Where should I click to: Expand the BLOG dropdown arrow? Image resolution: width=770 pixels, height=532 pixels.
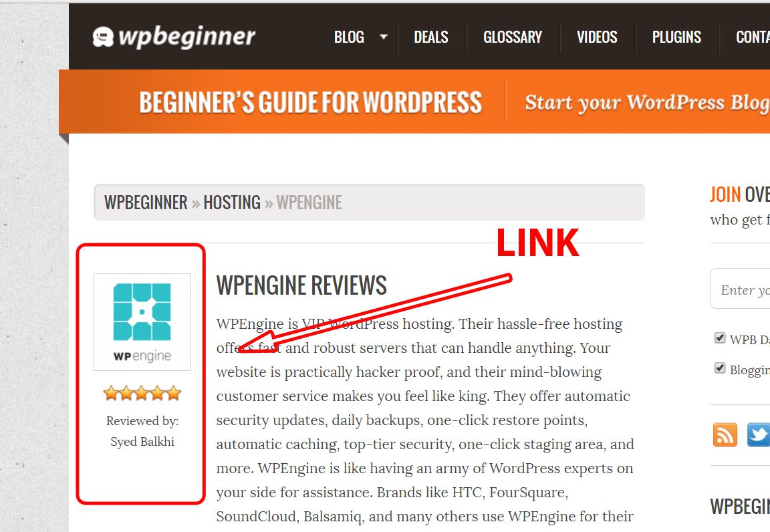384,37
